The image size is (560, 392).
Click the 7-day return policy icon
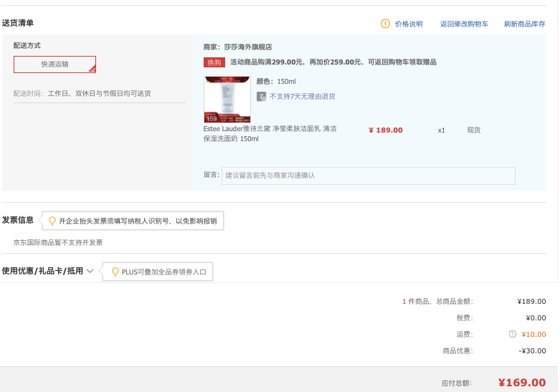[x=261, y=97]
